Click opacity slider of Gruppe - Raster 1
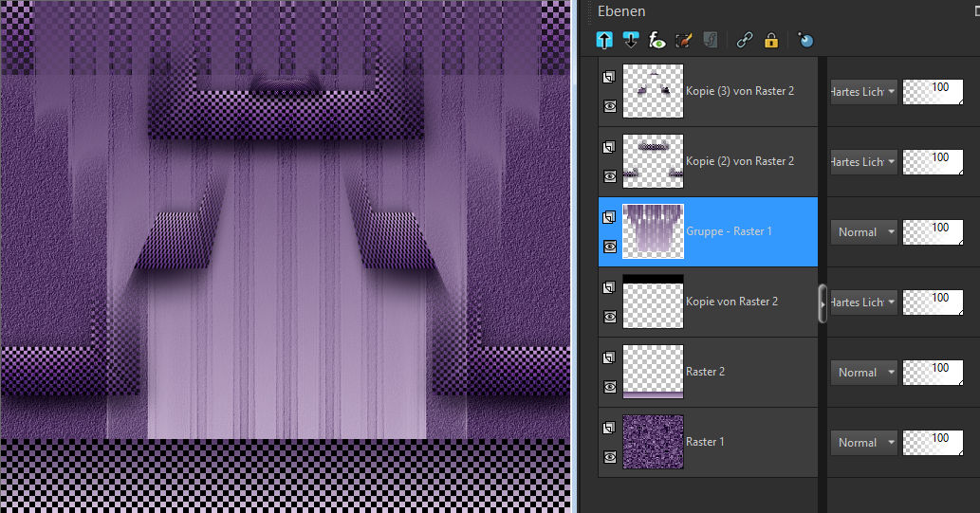980x513 pixels. (933, 232)
